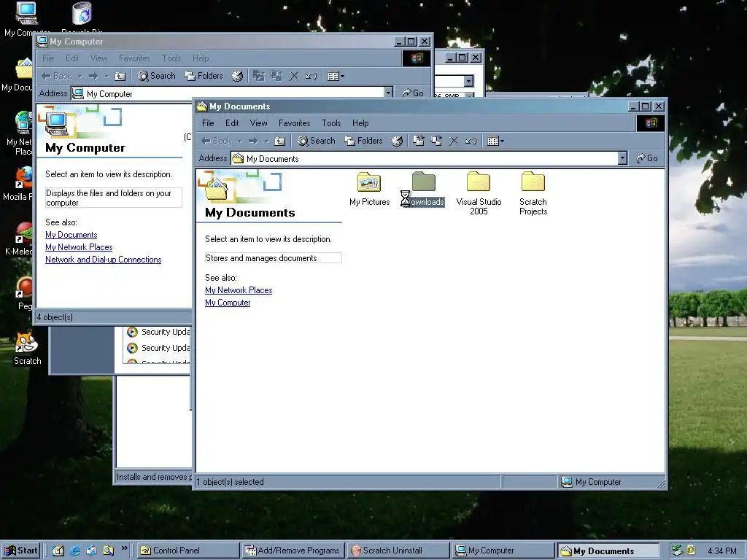Open Network and Dial-up Connections link
The image size is (747, 560).
coord(103,260)
